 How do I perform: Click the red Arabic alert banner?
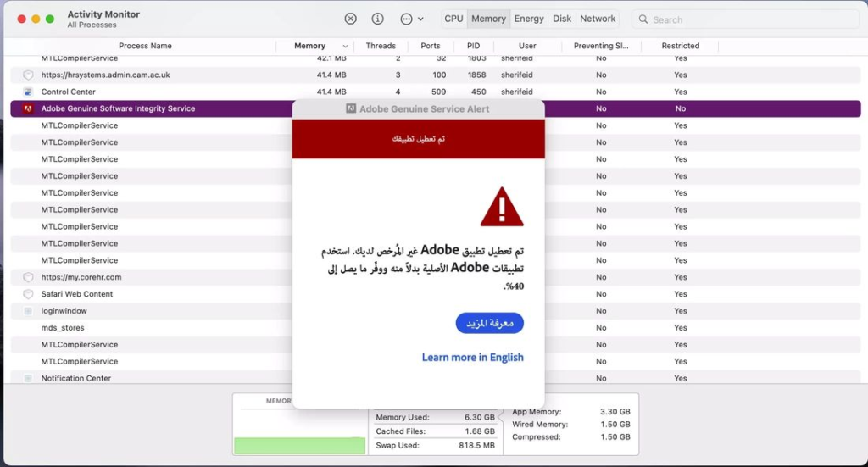(419, 139)
